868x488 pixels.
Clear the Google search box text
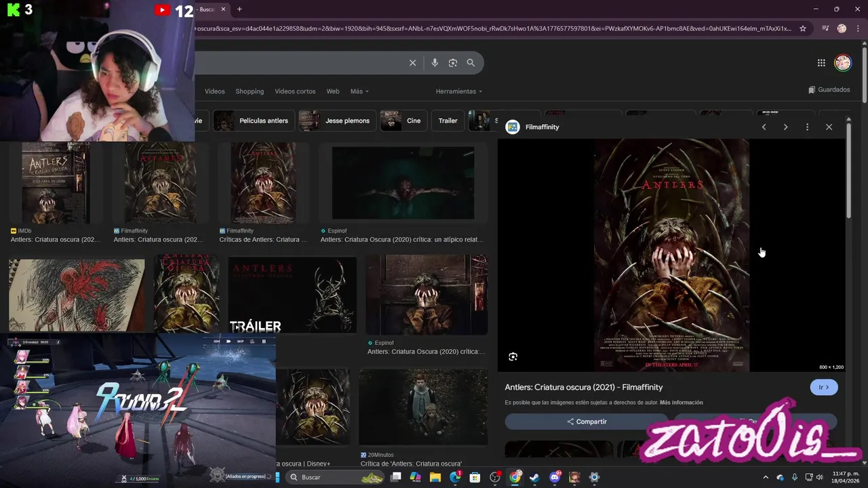(412, 63)
